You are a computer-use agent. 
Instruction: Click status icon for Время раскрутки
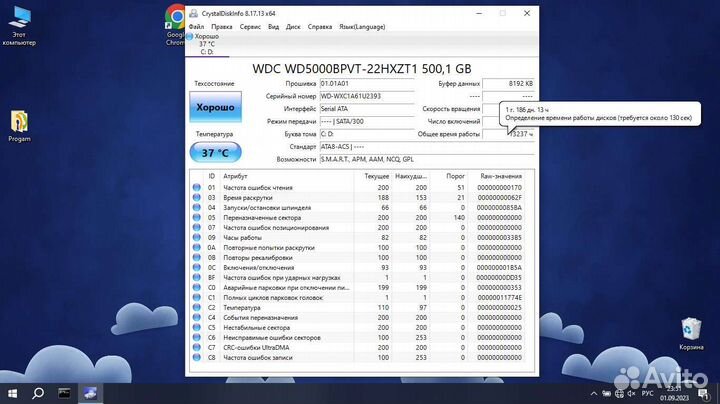coord(197,197)
